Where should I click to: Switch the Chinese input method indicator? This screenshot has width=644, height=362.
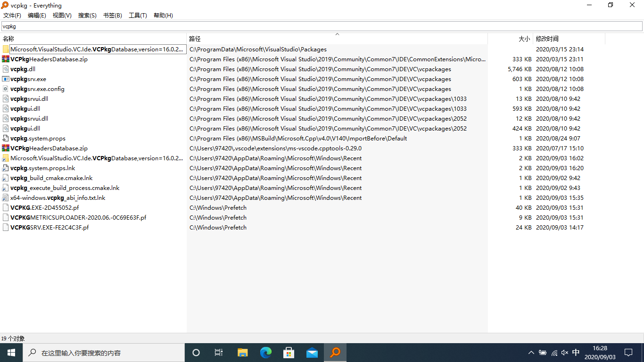tap(576, 353)
